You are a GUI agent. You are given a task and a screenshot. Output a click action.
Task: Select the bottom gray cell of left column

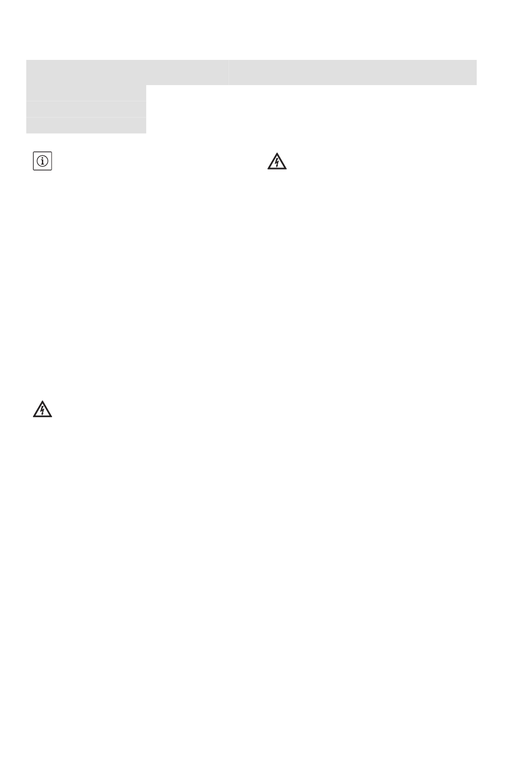[x=86, y=125]
